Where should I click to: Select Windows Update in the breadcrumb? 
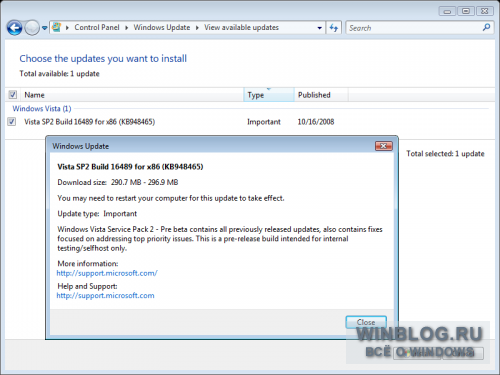tap(162, 27)
